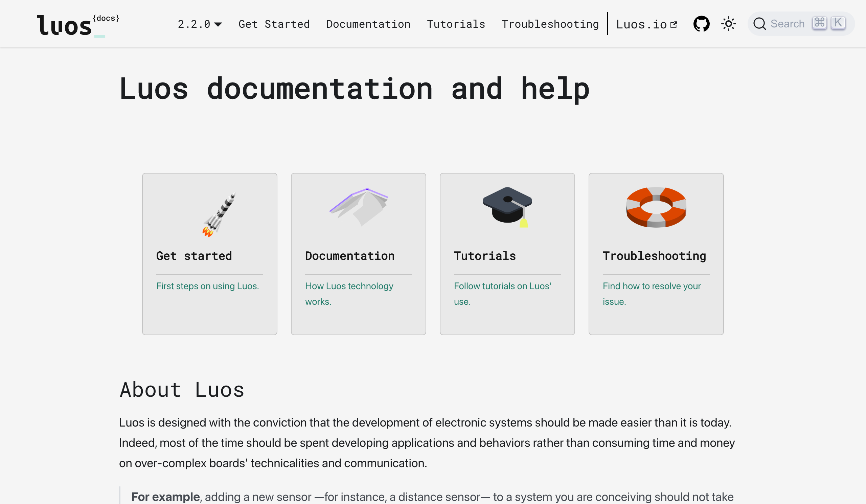Open the Tutorials nav item

click(456, 24)
